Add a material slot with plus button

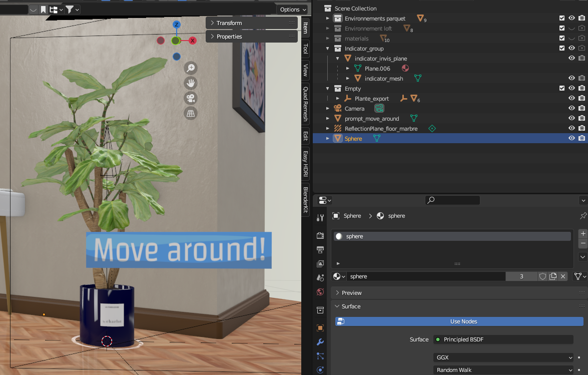pyautogui.click(x=583, y=234)
